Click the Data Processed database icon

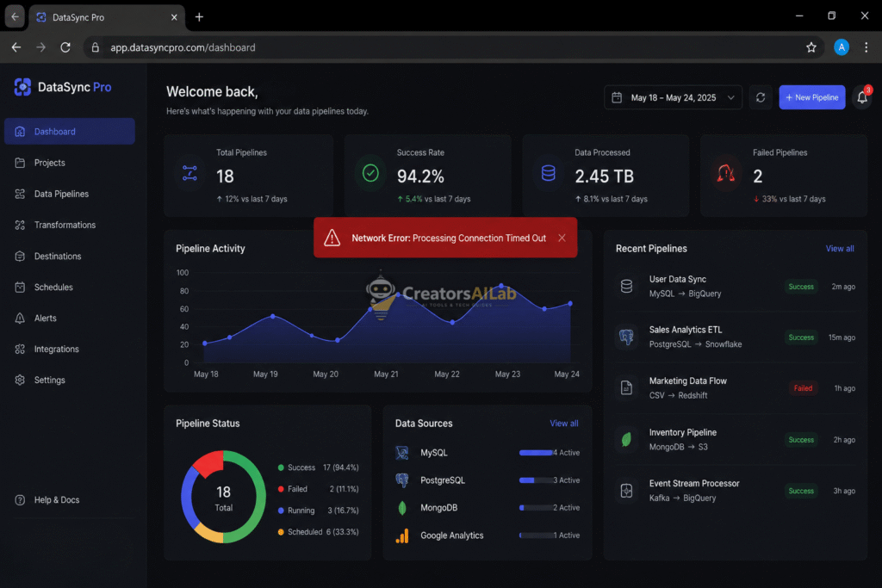(x=548, y=173)
